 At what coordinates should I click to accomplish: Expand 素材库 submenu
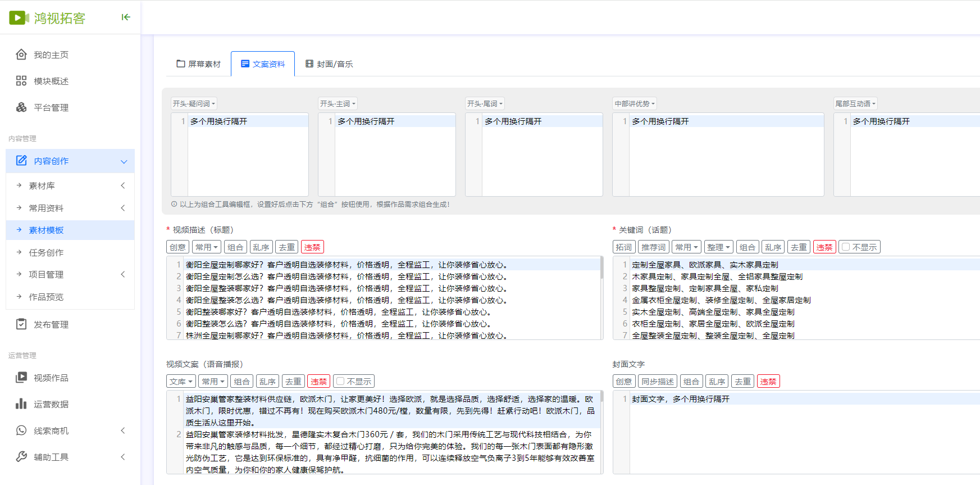point(123,185)
